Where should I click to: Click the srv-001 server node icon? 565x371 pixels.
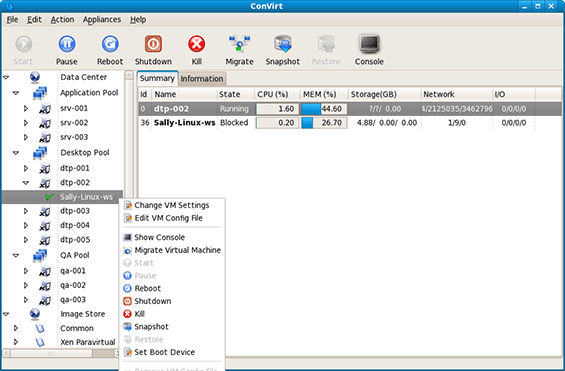click(45, 108)
